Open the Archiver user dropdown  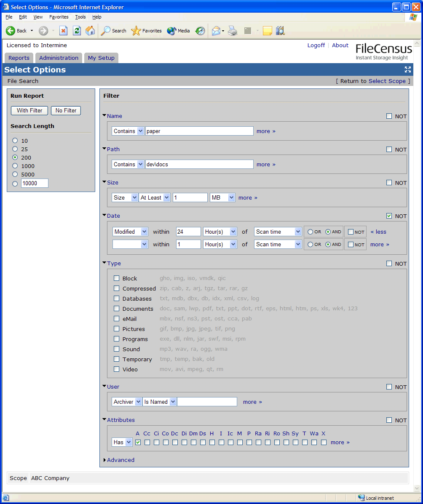pos(127,402)
